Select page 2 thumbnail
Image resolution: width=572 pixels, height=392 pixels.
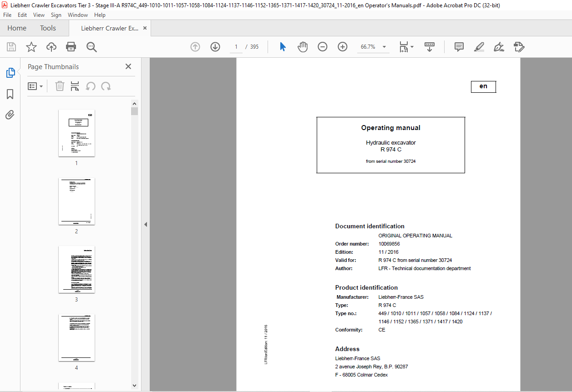click(x=76, y=201)
